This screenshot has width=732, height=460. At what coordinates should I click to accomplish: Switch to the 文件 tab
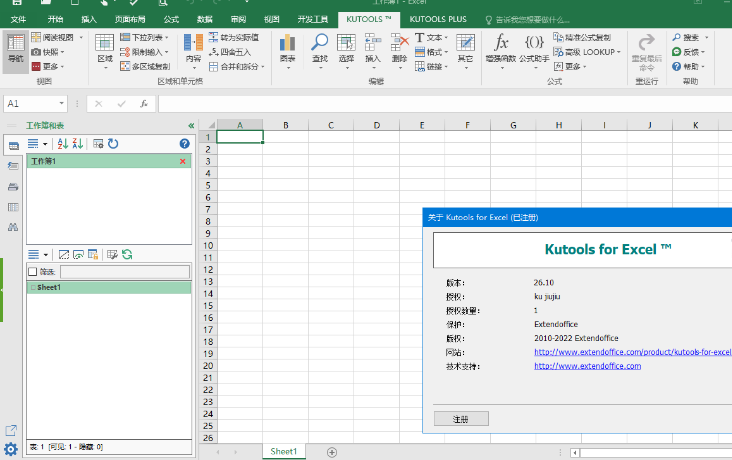tap(18, 19)
